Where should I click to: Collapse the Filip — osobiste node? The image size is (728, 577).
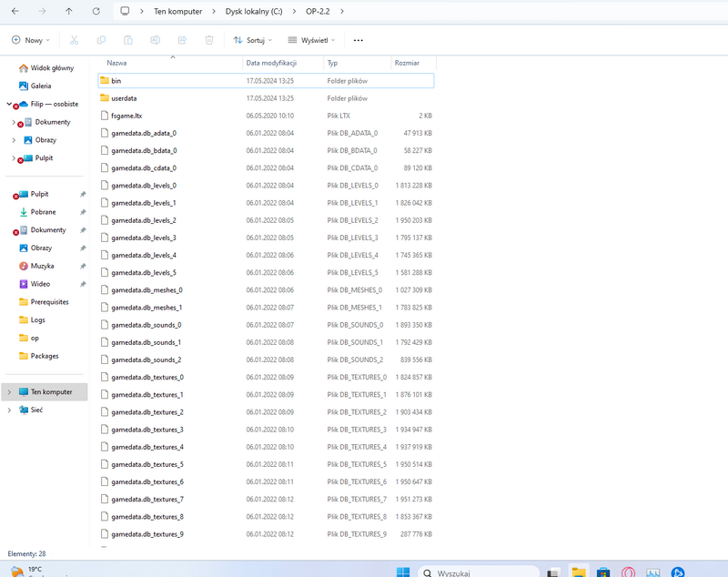pos(9,104)
